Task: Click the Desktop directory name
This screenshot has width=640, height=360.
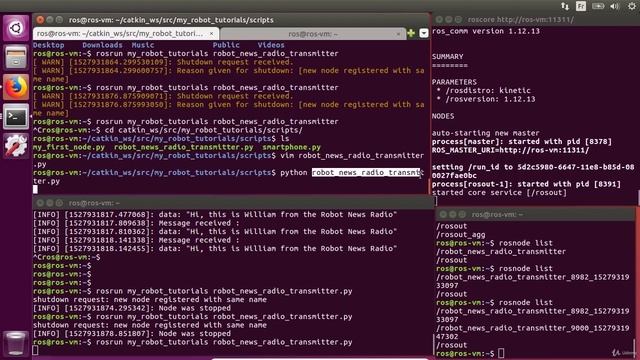Action: 49,45
